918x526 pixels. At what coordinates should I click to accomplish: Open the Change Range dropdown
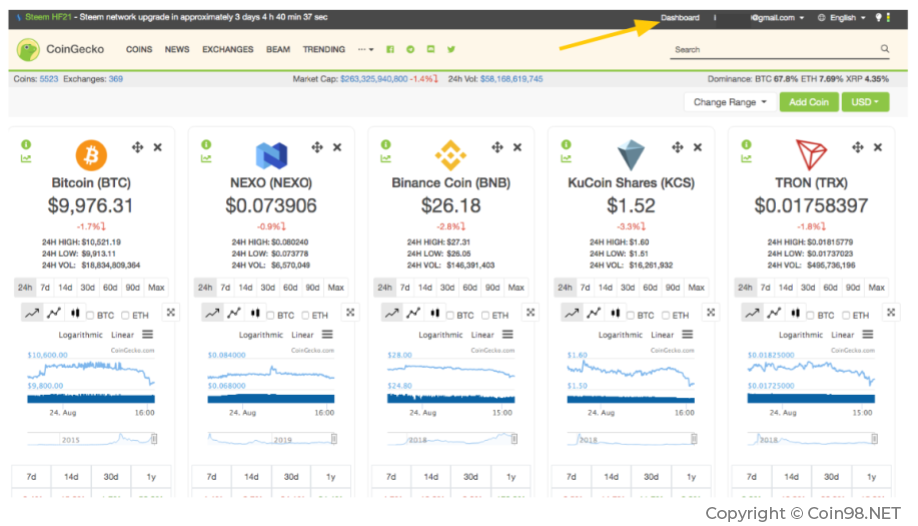pyautogui.click(x=729, y=102)
